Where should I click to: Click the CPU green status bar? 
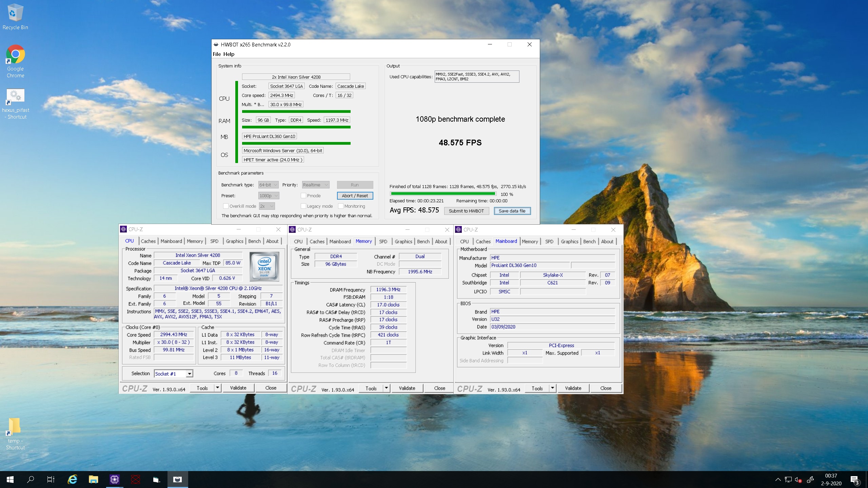[x=296, y=111]
